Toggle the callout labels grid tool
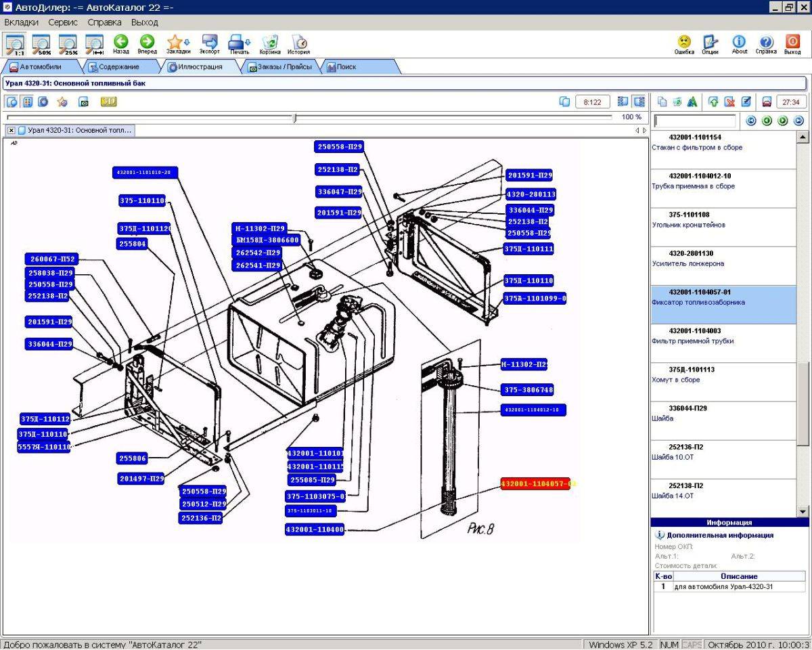Viewport: 812px width, 650px height. (x=28, y=102)
